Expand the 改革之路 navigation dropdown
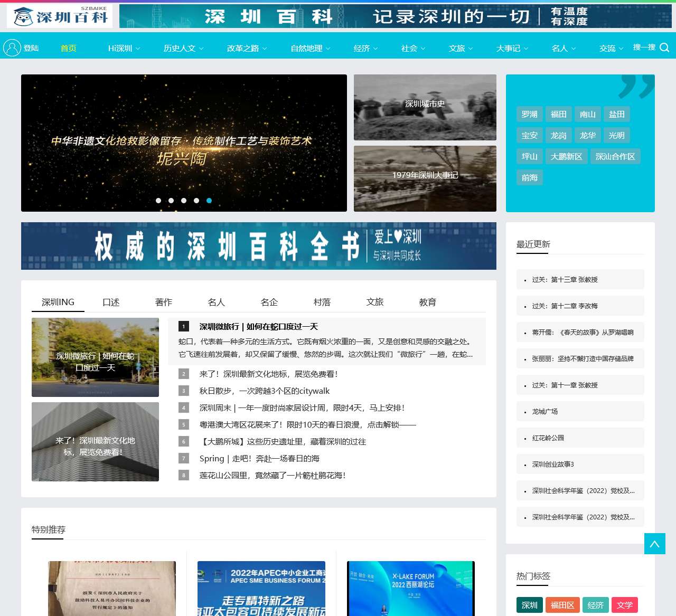Screen dimensions: 676x616 click(243, 48)
